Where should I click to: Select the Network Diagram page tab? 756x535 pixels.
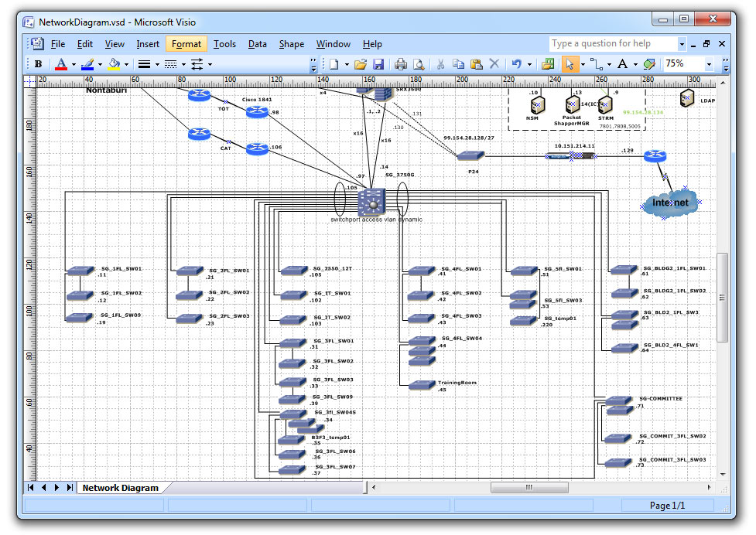tap(120, 488)
